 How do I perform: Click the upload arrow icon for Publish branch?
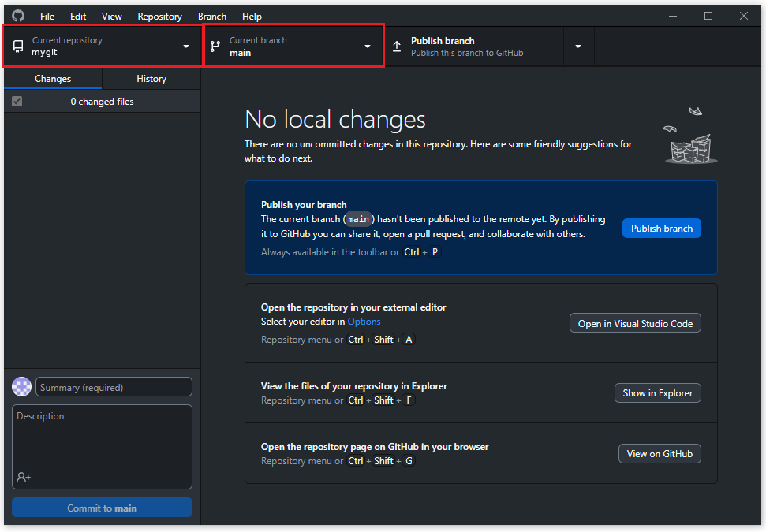point(397,47)
